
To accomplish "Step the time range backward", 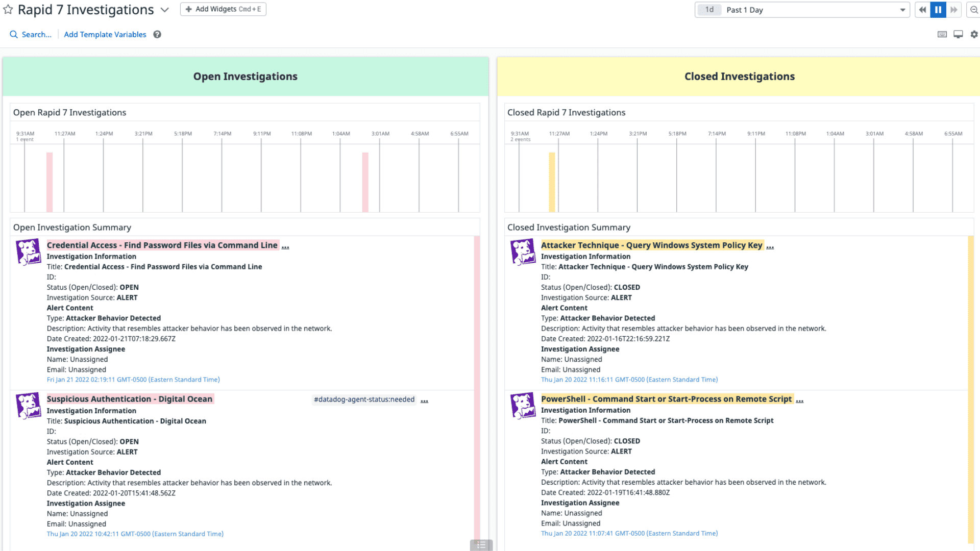I will point(922,10).
